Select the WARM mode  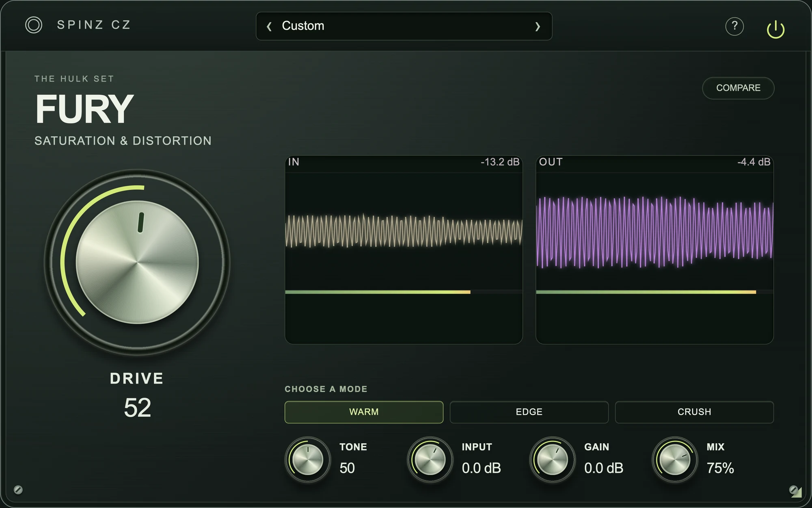364,412
